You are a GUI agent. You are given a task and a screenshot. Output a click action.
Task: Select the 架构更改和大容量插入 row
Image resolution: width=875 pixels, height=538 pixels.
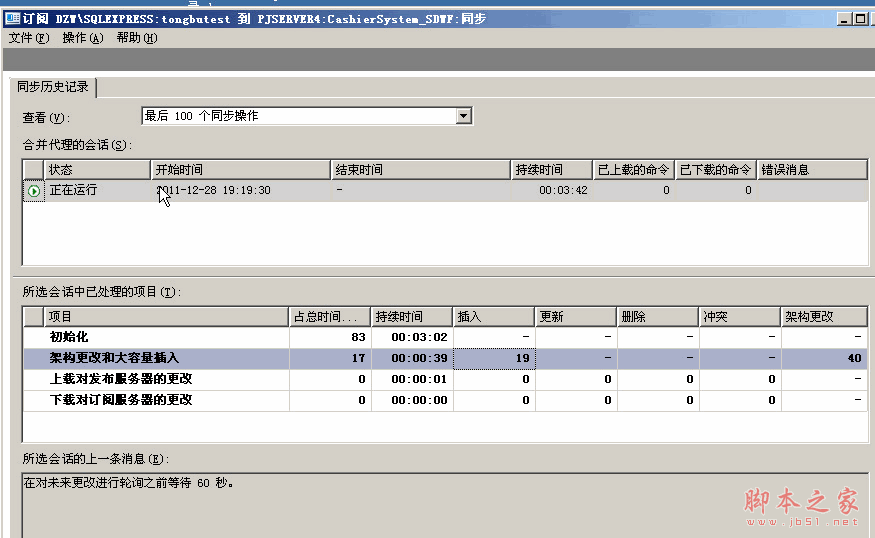445,358
